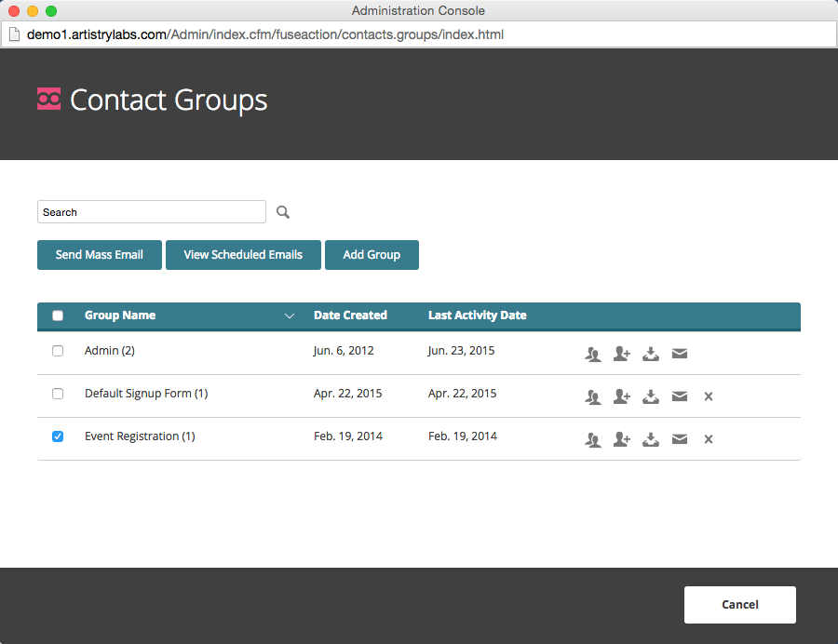Uncheck the Event Registration checkbox
This screenshot has width=838, height=644.
click(x=58, y=436)
